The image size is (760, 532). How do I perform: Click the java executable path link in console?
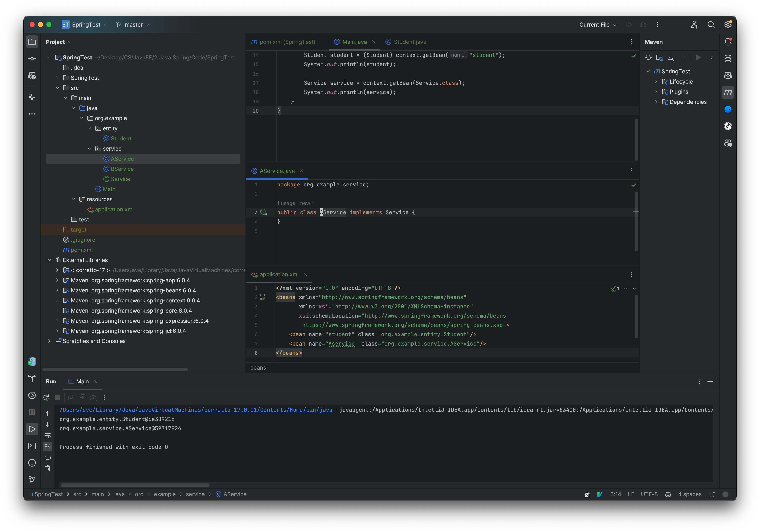coord(195,409)
